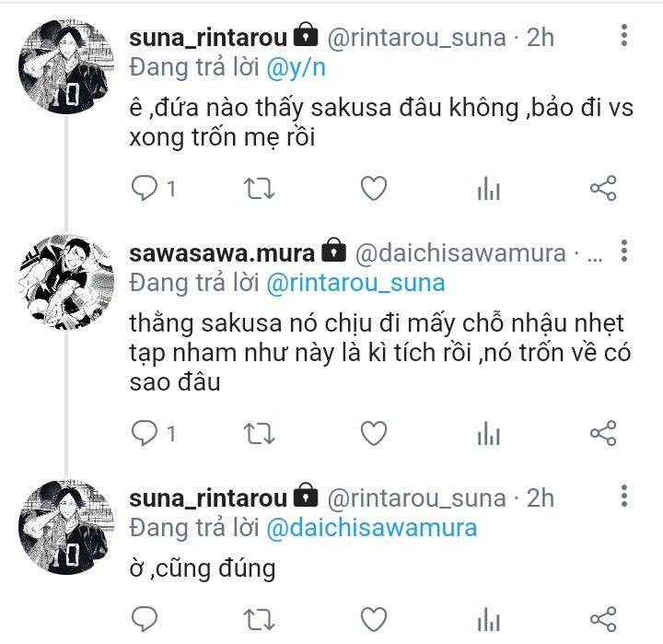View analytics of suna_rintarou's first tweet
Screen dimensions: 663x644
click(488, 189)
